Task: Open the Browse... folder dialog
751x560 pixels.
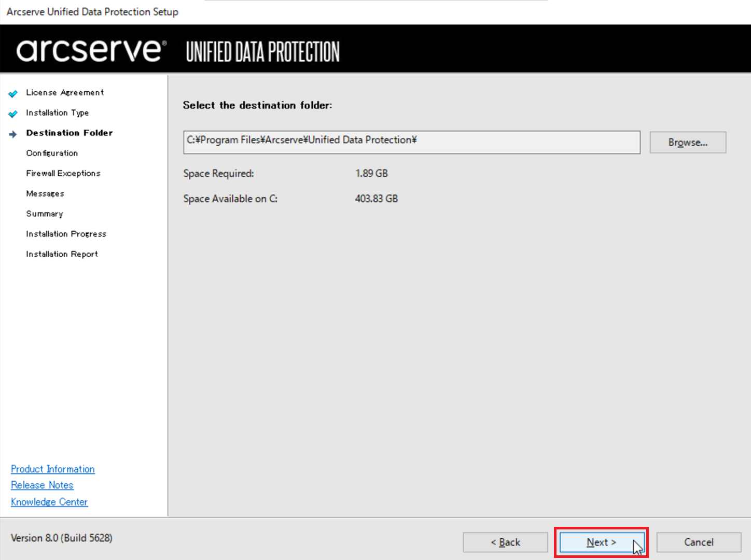Action: click(688, 142)
